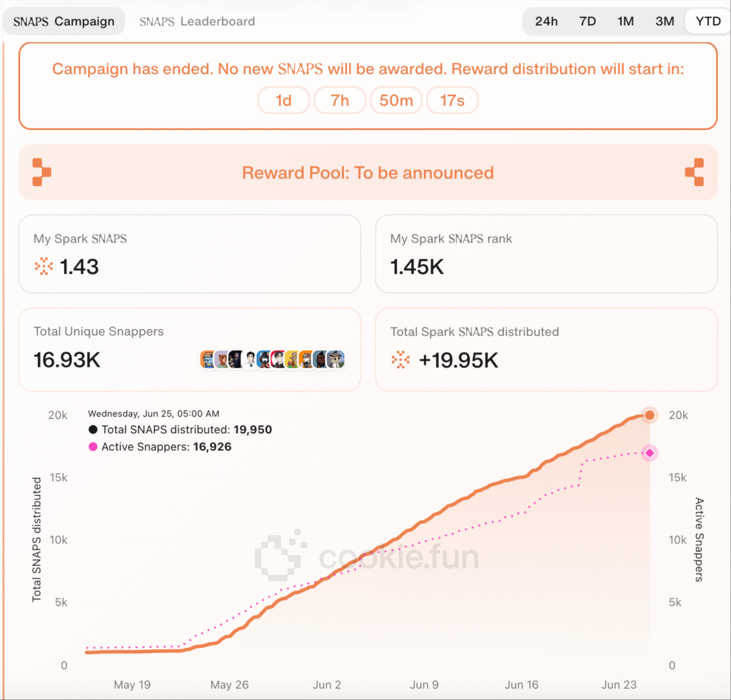Image resolution: width=731 pixels, height=700 pixels.
Task: Switch the time range to 1M
Action: (625, 21)
